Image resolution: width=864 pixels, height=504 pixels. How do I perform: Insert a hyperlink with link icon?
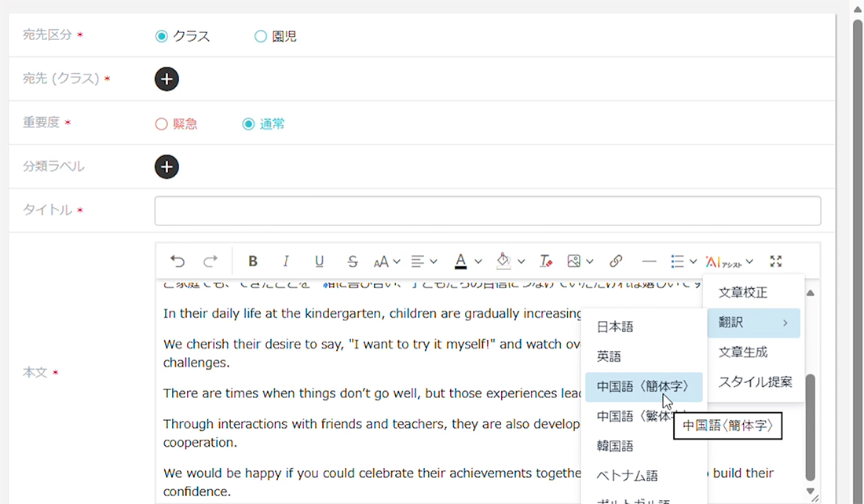[616, 261]
